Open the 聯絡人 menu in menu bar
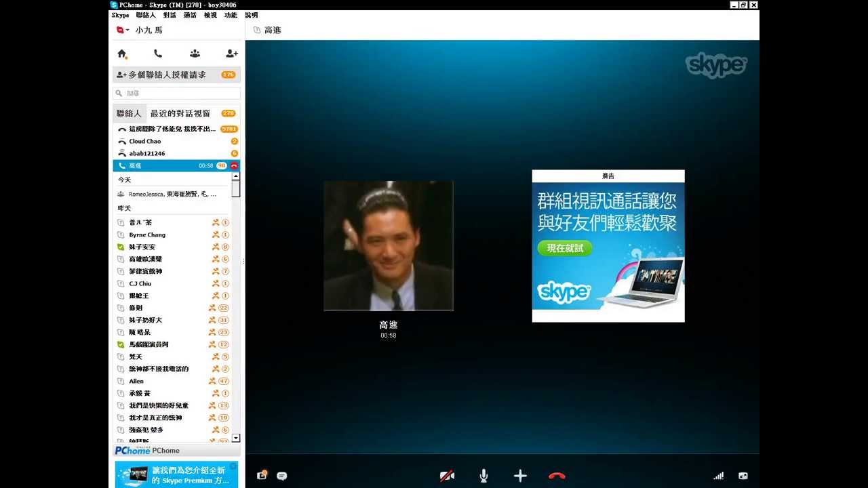The width and height of the screenshot is (868, 488). 146,15
